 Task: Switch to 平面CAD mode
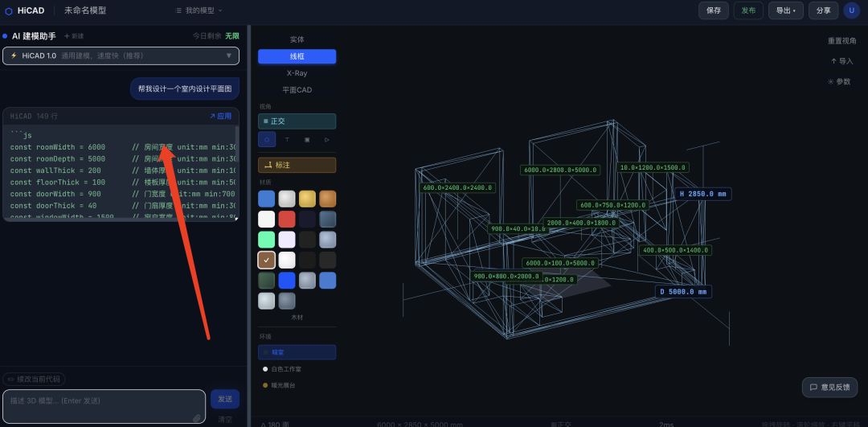(297, 90)
